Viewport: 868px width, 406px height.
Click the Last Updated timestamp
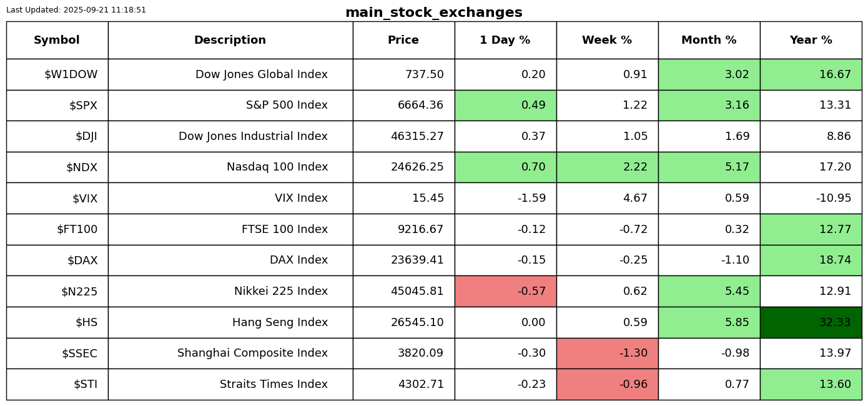(76, 10)
